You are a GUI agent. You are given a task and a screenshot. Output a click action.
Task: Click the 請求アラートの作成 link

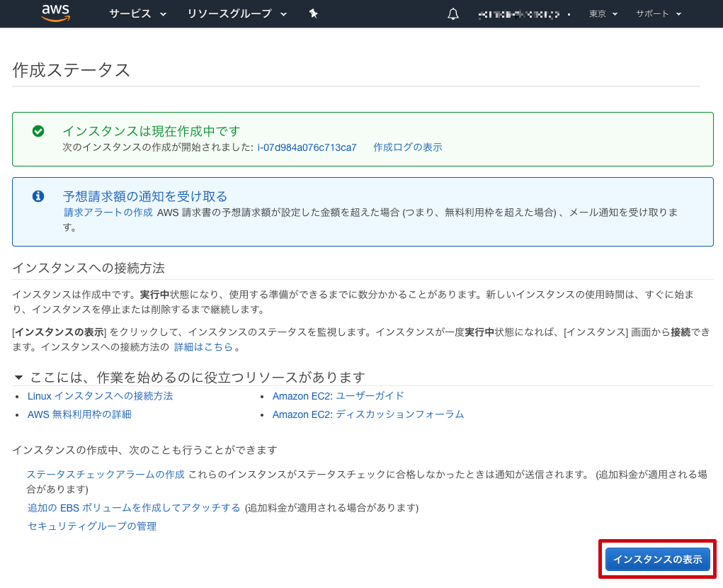[108, 212]
